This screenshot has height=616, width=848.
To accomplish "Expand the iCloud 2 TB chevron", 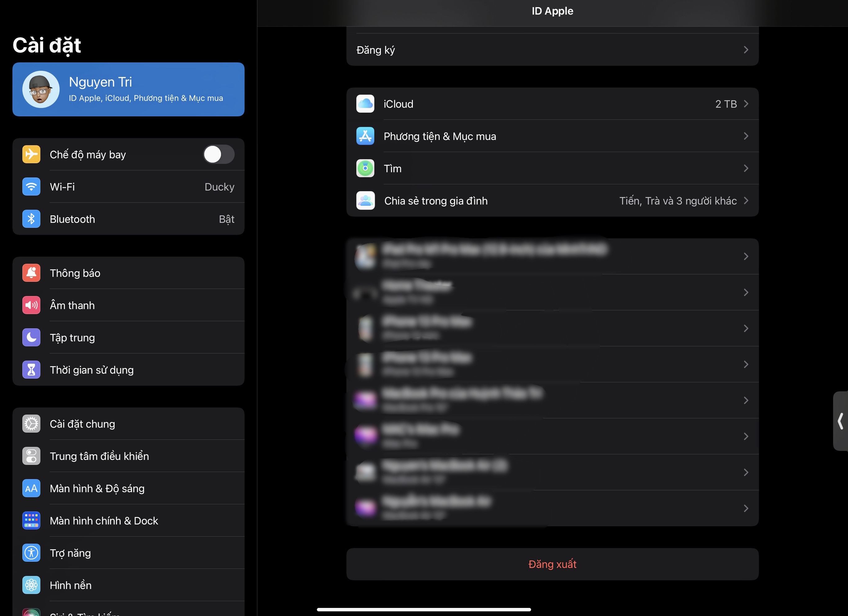I will pos(746,104).
